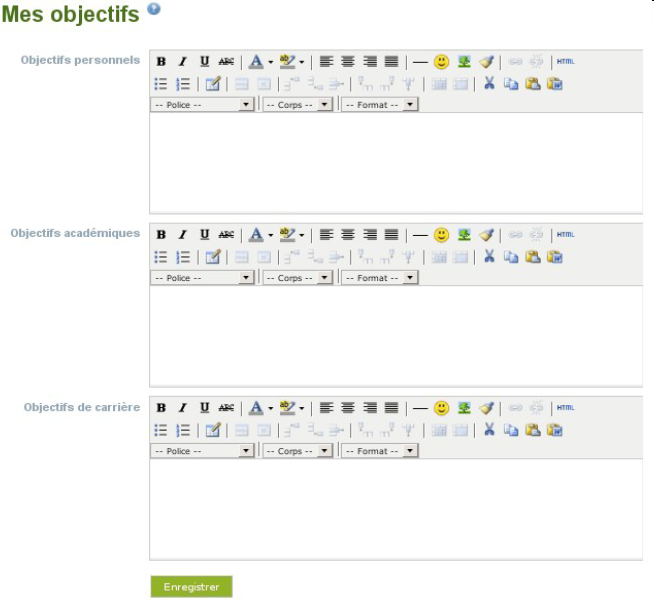The width and height of the screenshot is (654, 601).
Task: Align right in Objectifs personnels editor
Action: tap(370, 62)
